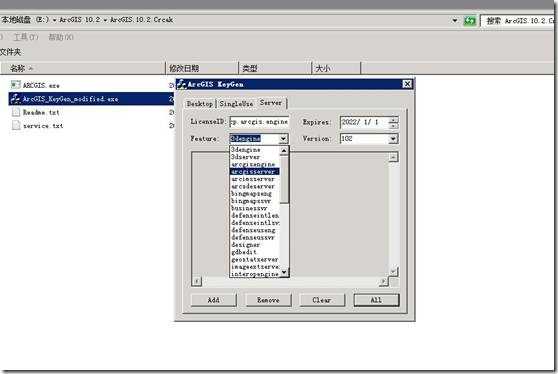558x374 pixels.
Task: Select gdbedit in the Feature list
Action: pos(255,252)
